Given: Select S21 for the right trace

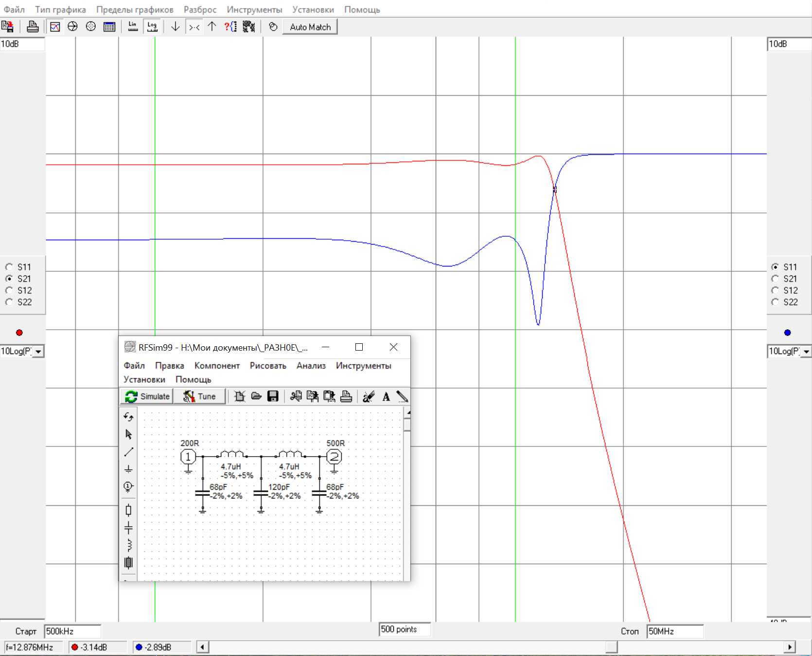Looking at the screenshot, I should pyautogui.click(x=775, y=279).
